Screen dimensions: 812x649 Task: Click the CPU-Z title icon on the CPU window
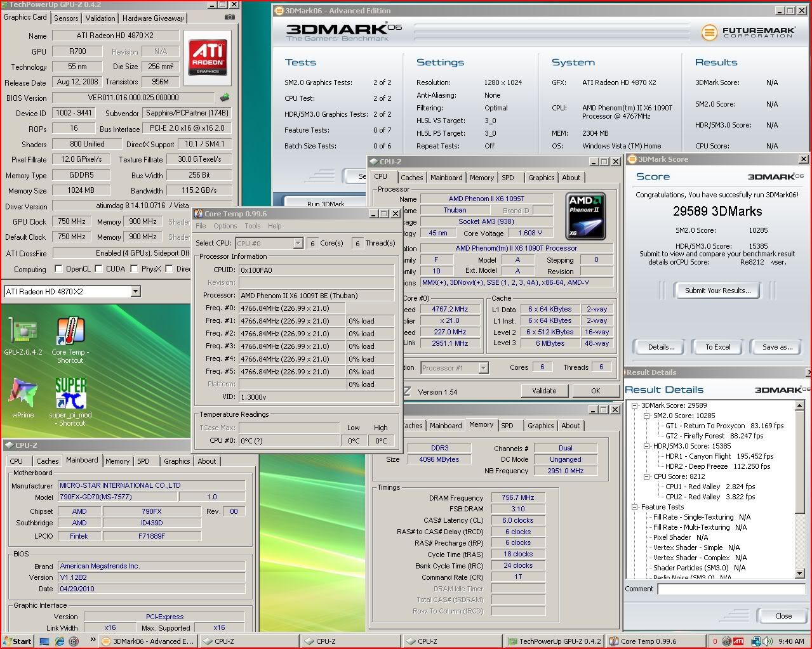(x=375, y=162)
